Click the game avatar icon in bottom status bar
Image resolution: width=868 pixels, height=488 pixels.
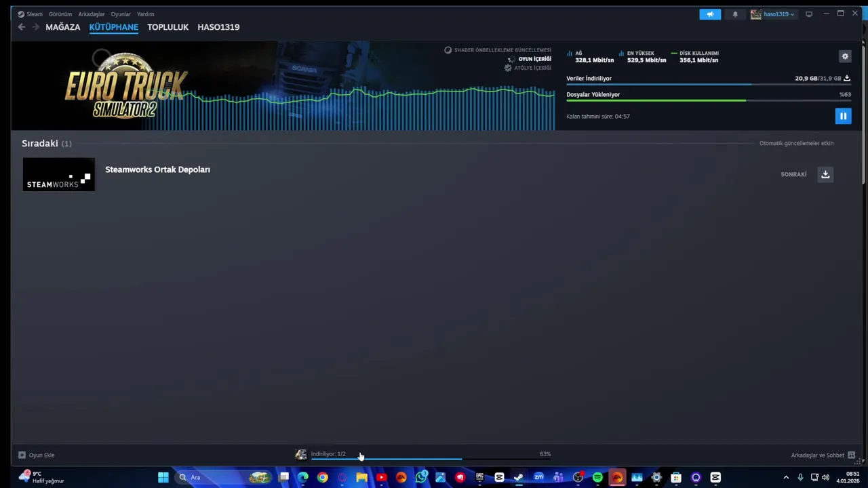tap(301, 455)
